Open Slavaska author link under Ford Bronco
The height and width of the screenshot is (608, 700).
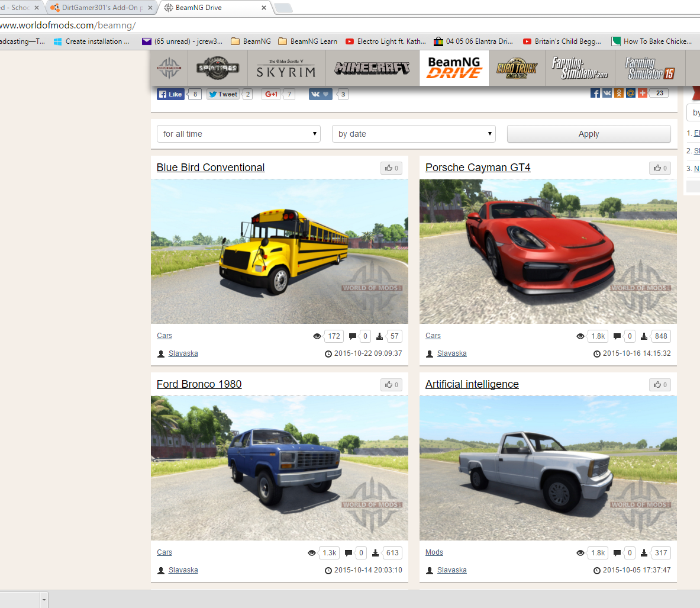point(183,570)
